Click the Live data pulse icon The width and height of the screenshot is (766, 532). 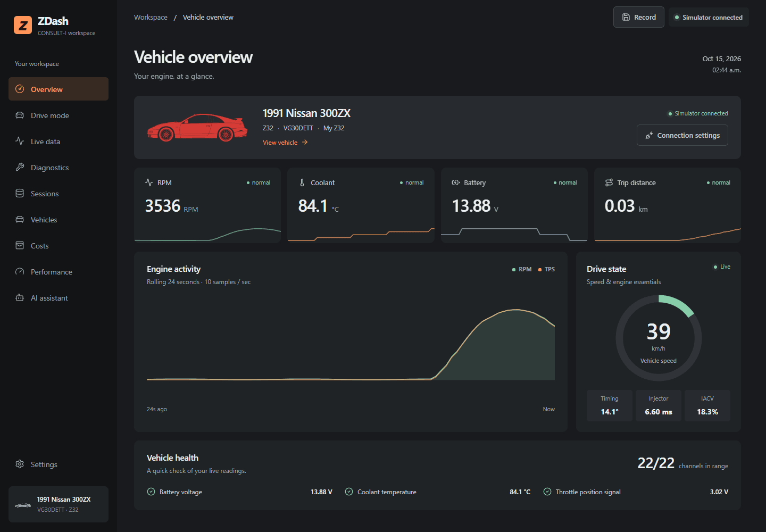(x=20, y=141)
